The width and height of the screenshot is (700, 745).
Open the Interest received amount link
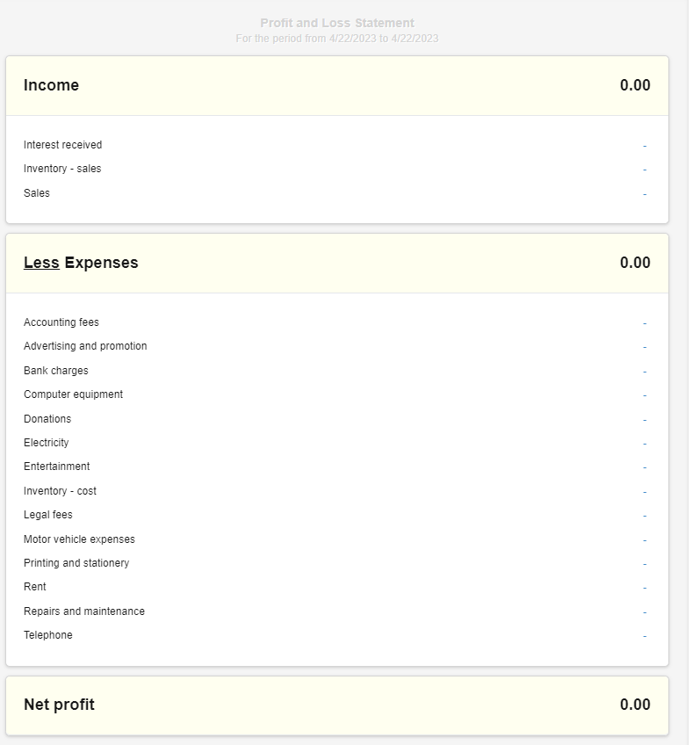tap(645, 146)
